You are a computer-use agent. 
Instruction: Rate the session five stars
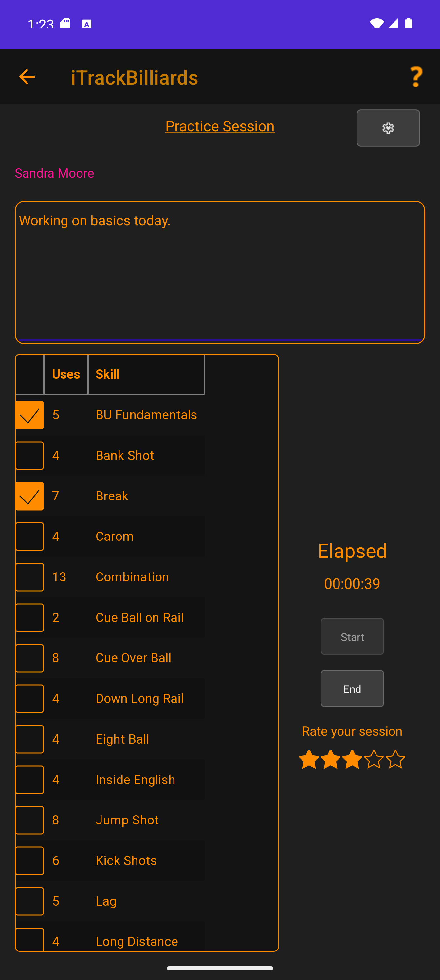coord(396,759)
